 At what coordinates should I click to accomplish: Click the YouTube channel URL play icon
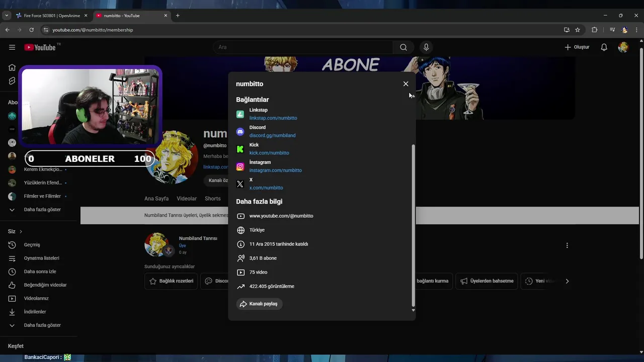click(x=240, y=216)
